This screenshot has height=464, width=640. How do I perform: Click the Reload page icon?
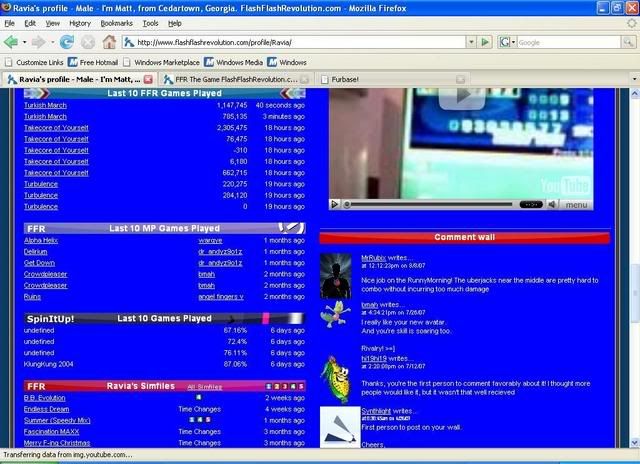67,42
